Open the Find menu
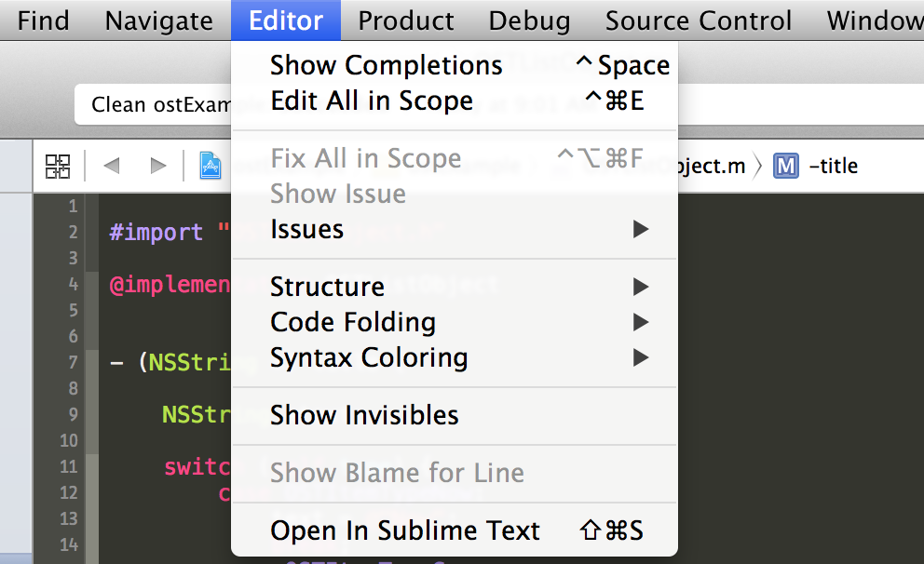 pyautogui.click(x=43, y=20)
